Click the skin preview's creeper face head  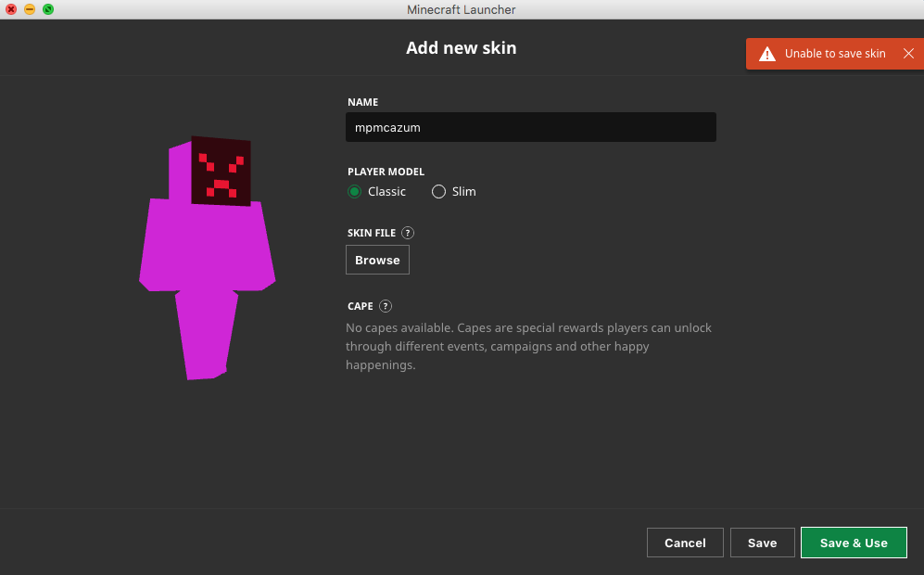pyautogui.click(x=221, y=172)
